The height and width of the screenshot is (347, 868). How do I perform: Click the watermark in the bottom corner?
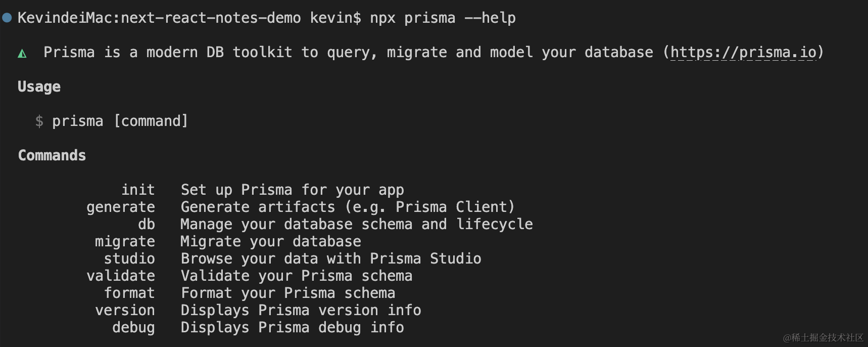tap(823, 337)
